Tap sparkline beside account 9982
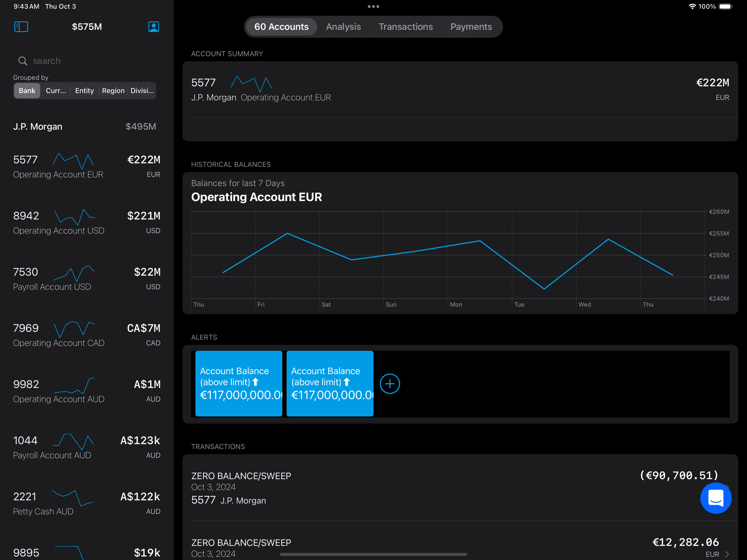Screen dimensions: 747x560 tap(74, 386)
